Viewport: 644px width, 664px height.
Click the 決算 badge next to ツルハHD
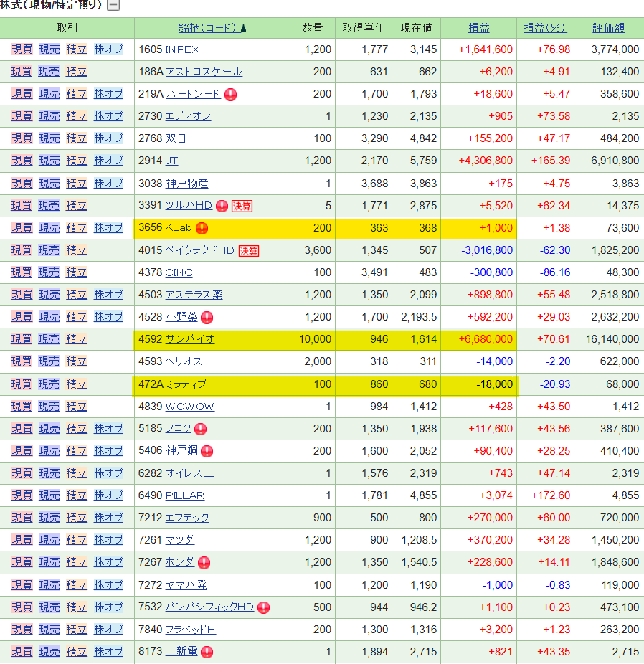tap(242, 206)
